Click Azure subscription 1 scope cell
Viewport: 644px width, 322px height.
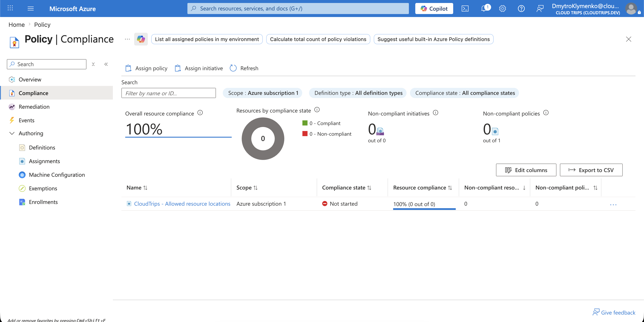[x=261, y=204]
